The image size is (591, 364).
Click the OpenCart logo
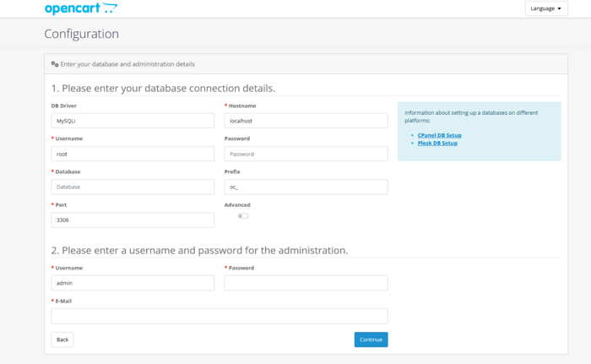[80, 8]
